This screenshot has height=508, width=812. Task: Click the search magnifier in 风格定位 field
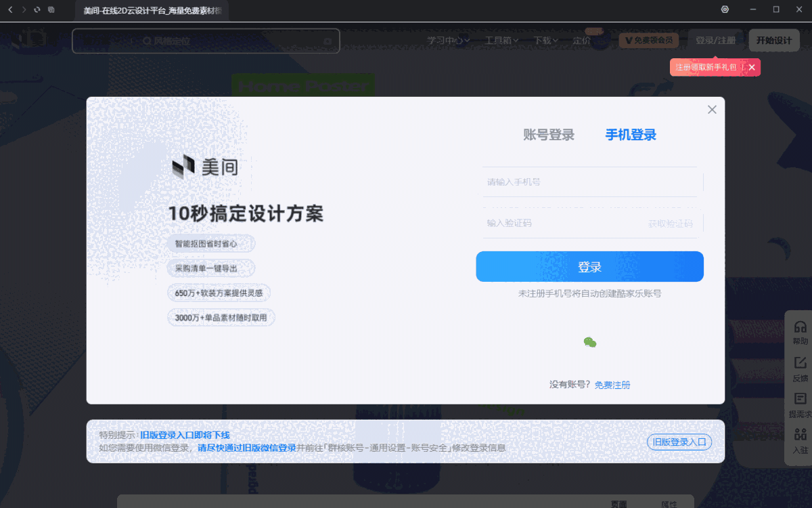click(x=147, y=41)
